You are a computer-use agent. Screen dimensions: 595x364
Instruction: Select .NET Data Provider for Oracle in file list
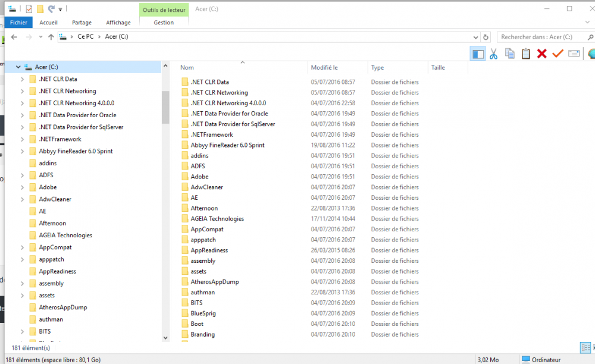pos(229,114)
